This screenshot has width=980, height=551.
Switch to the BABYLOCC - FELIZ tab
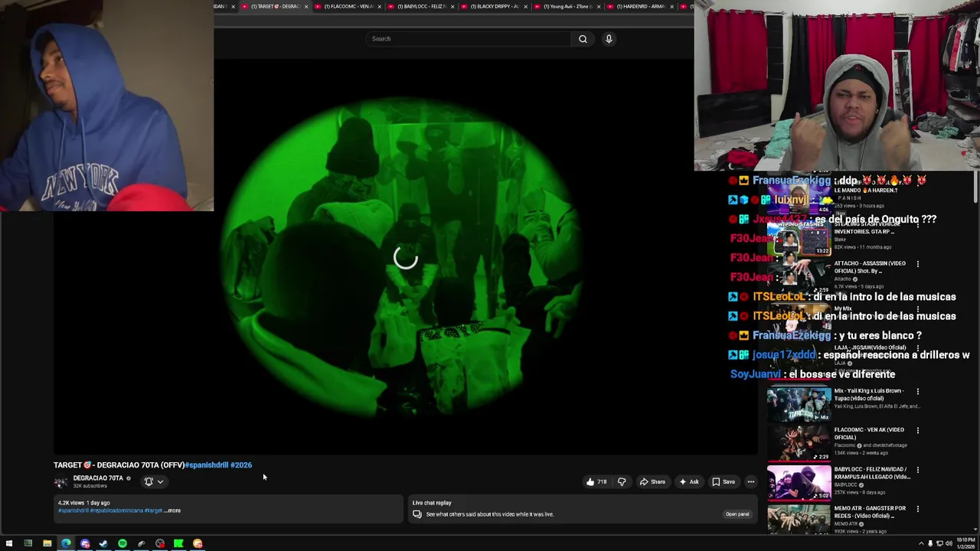pyautogui.click(x=420, y=6)
